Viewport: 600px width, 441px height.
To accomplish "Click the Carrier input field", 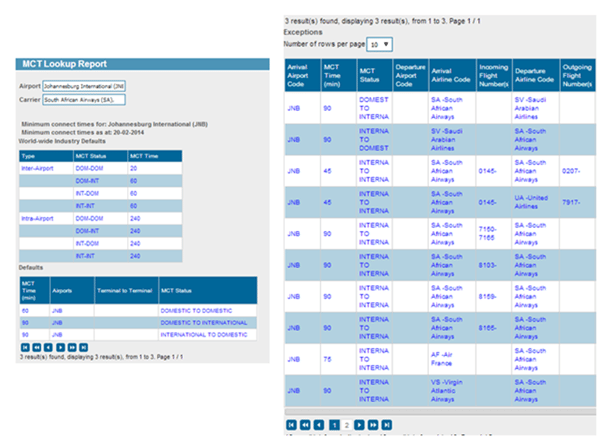I will pos(84,100).
